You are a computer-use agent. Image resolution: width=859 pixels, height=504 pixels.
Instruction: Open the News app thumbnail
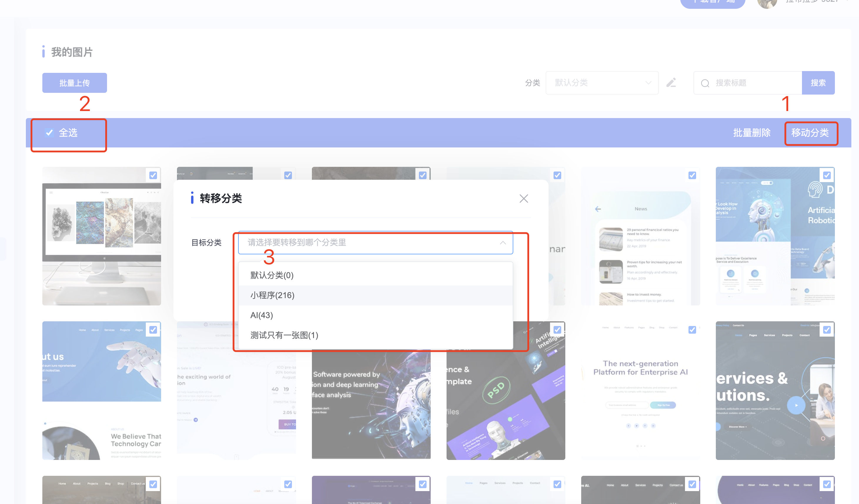(641, 236)
